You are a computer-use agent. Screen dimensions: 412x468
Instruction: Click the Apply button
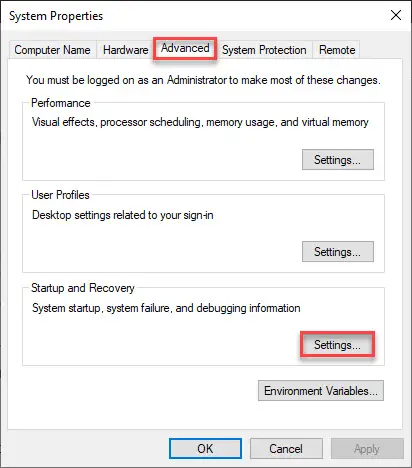point(367,449)
